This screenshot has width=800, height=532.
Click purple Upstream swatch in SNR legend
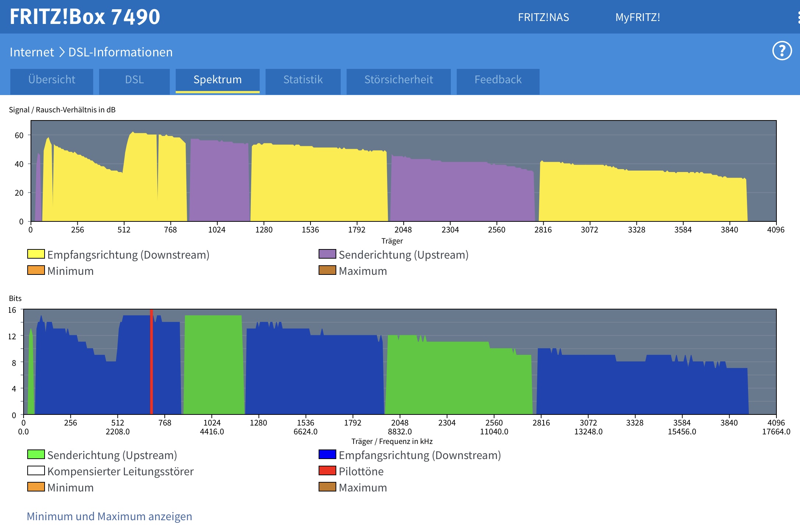pyautogui.click(x=327, y=254)
